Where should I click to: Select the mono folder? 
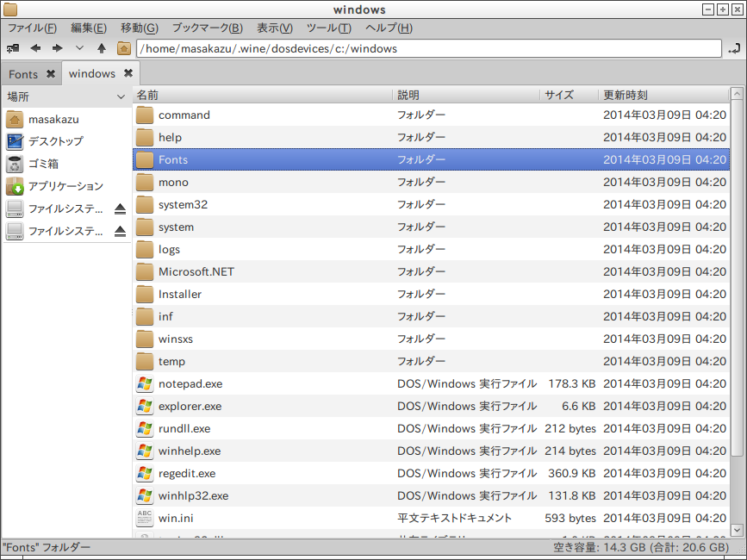click(431, 182)
